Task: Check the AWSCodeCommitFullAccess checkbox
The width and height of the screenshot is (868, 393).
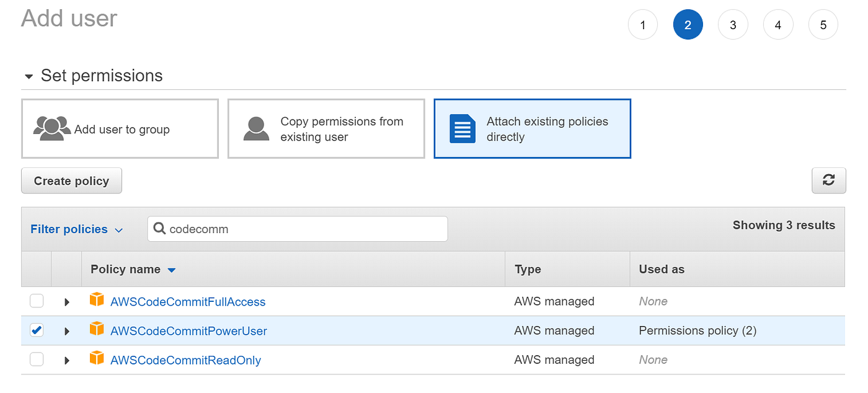Action: click(x=37, y=301)
